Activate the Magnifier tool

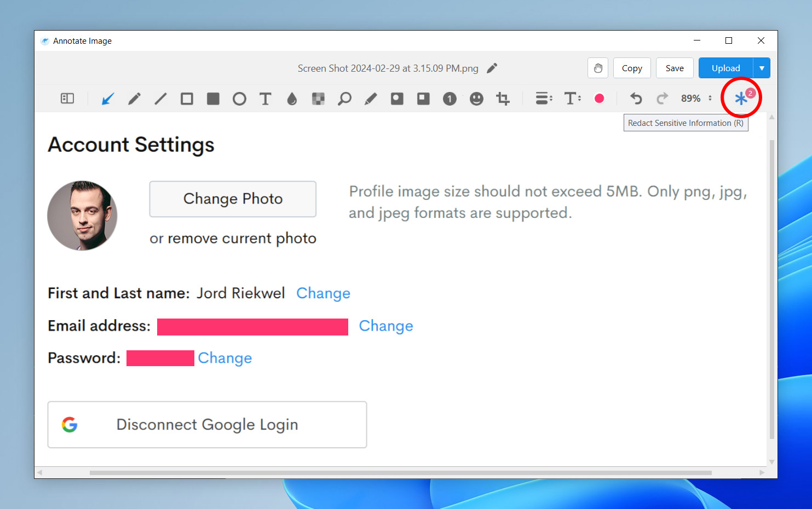[x=344, y=99]
